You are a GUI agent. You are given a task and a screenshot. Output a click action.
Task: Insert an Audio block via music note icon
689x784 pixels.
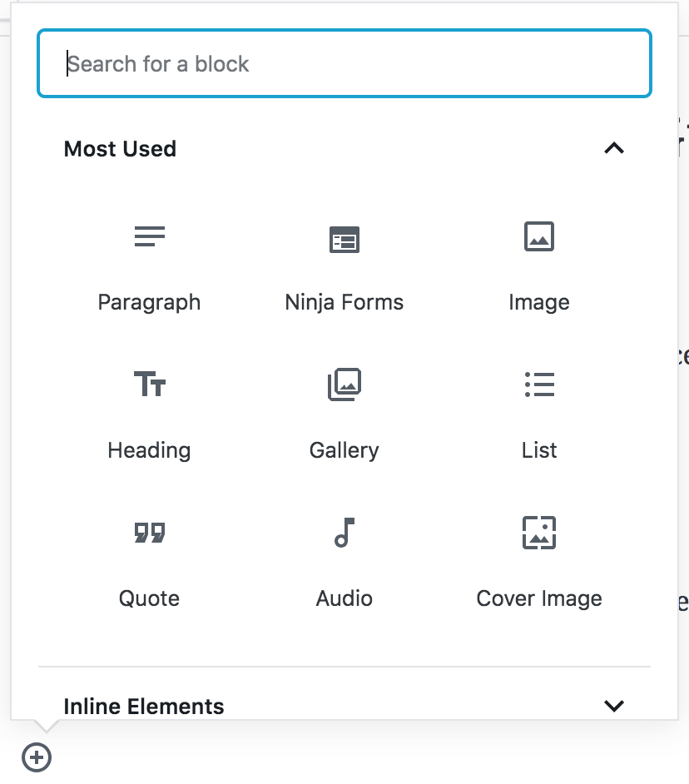tap(344, 533)
